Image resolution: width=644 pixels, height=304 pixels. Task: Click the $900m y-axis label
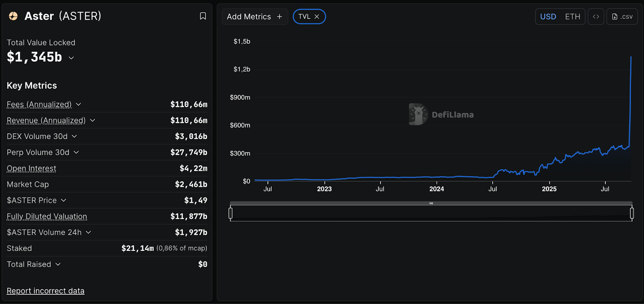(240, 97)
